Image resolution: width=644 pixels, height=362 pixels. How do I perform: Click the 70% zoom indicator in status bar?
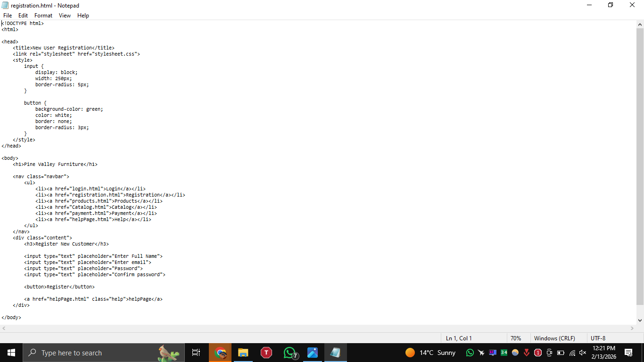coord(516,338)
